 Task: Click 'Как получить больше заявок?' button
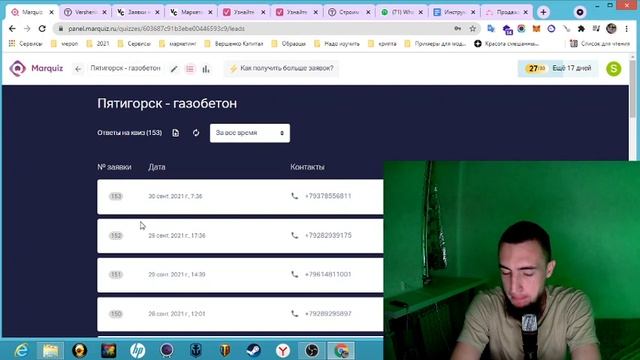click(x=282, y=69)
